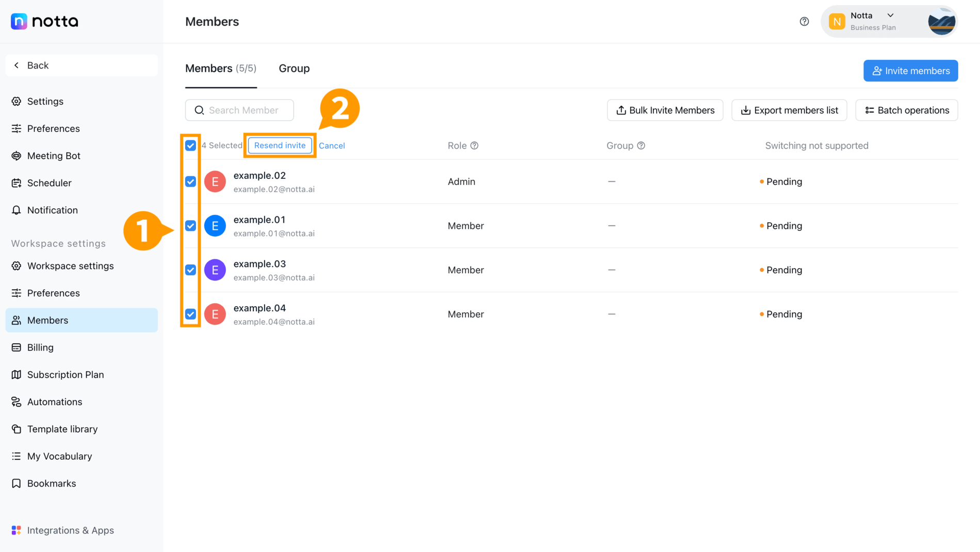980x552 pixels.
Task: Click example.01 Pending status
Action: [781, 226]
